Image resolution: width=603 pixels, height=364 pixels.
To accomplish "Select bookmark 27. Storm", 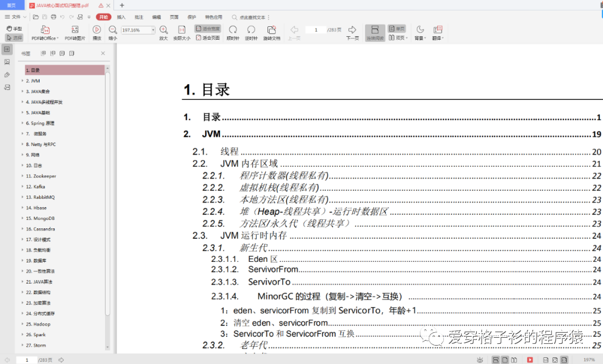I will pos(36,345).
